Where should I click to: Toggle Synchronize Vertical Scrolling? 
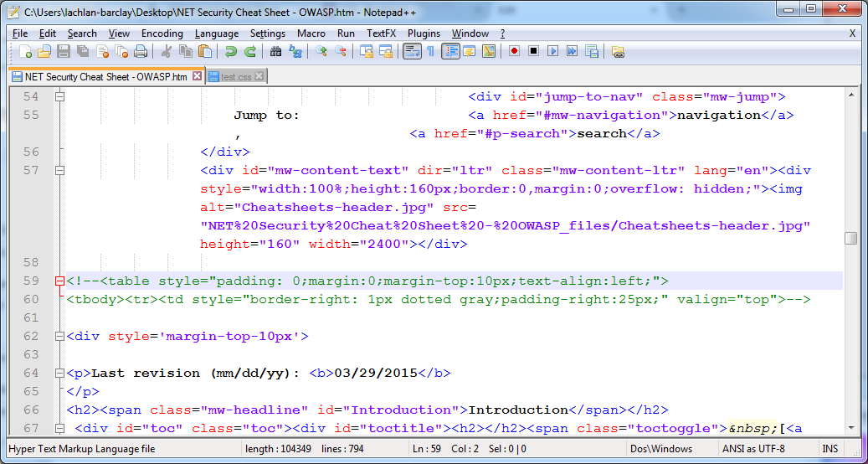coord(367,51)
